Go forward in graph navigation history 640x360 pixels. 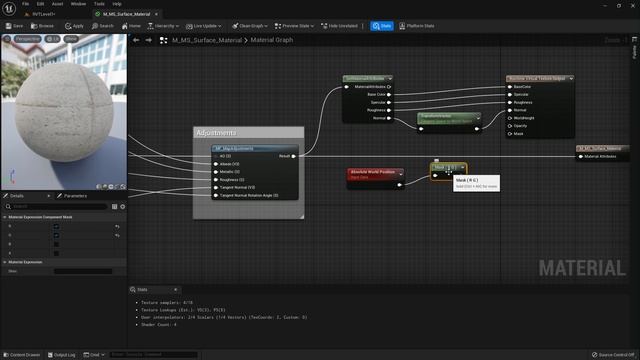click(x=149, y=40)
